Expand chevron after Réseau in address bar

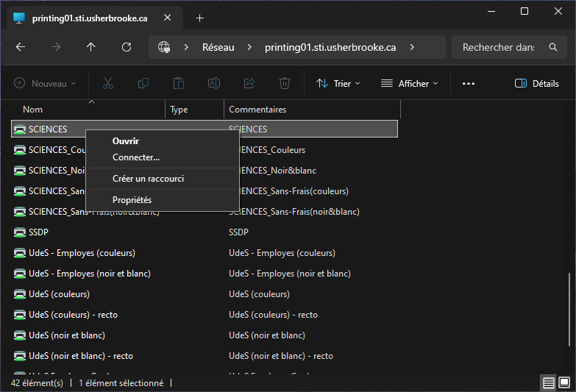pyautogui.click(x=249, y=47)
